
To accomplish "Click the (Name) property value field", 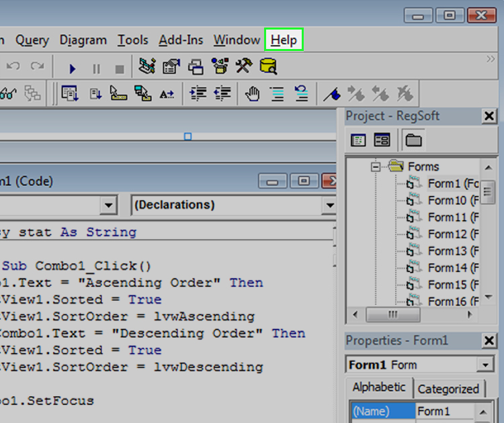I will 445,411.
